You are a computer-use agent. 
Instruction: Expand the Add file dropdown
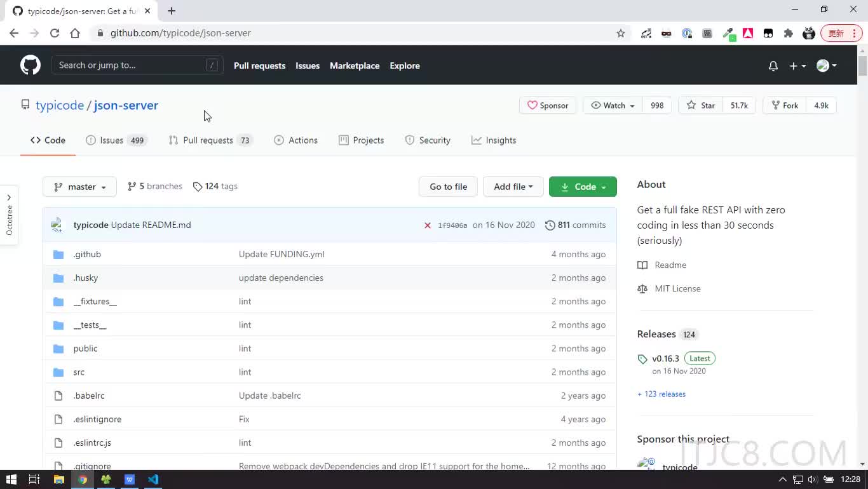pos(513,187)
